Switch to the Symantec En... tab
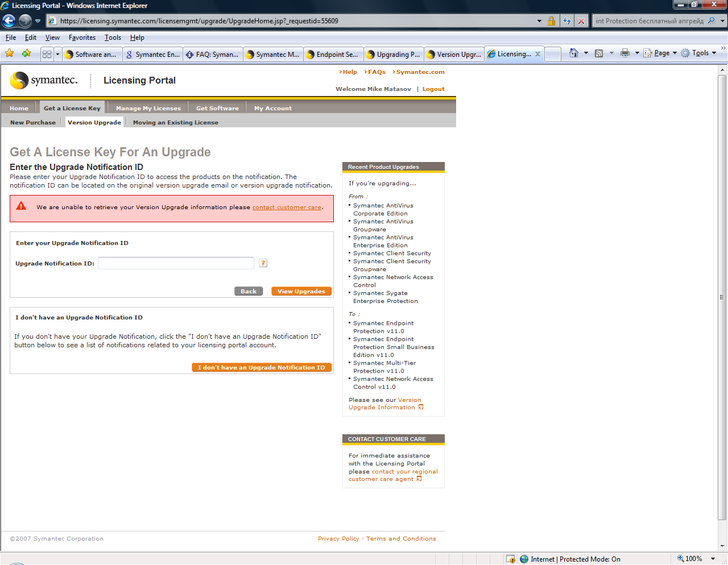Image resolution: width=728 pixels, height=565 pixels. coord(152,55)
